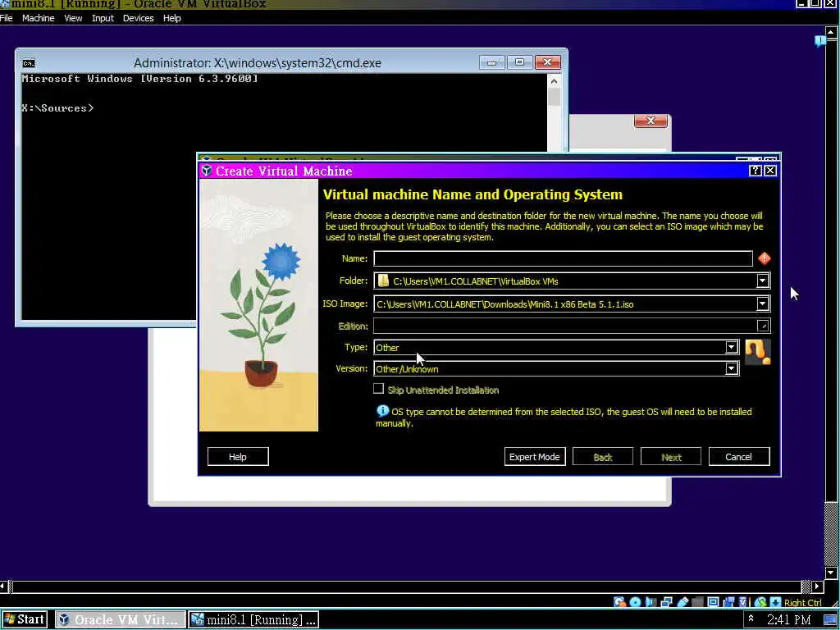Click the Create Virtual Machine title cube icon

207,171
